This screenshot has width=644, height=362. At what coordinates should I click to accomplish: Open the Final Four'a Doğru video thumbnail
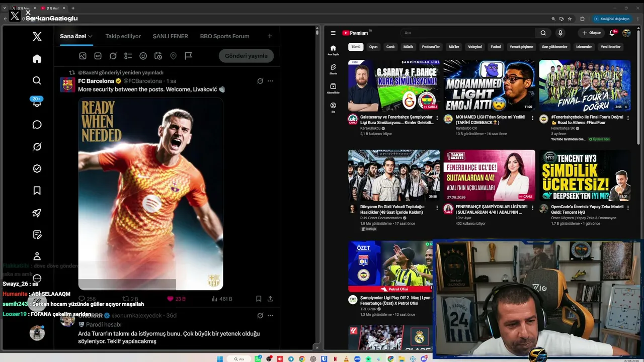pyautogui.click(x=585, y=85)
